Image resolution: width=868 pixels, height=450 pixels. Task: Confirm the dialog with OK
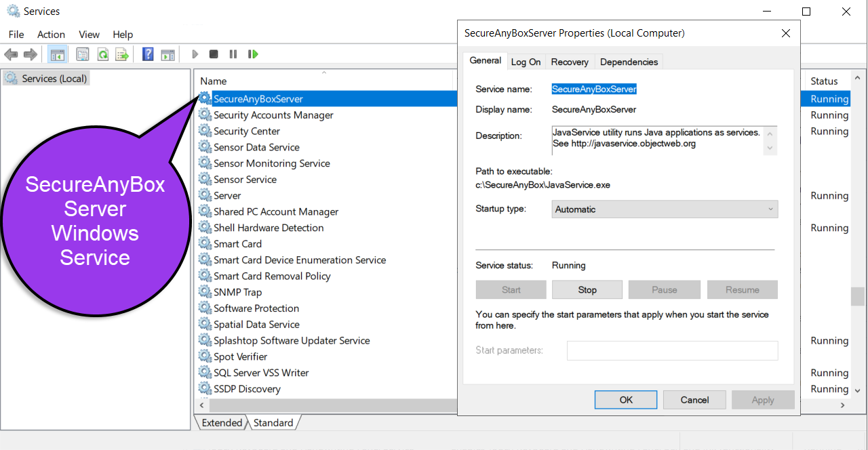point(626,400)
